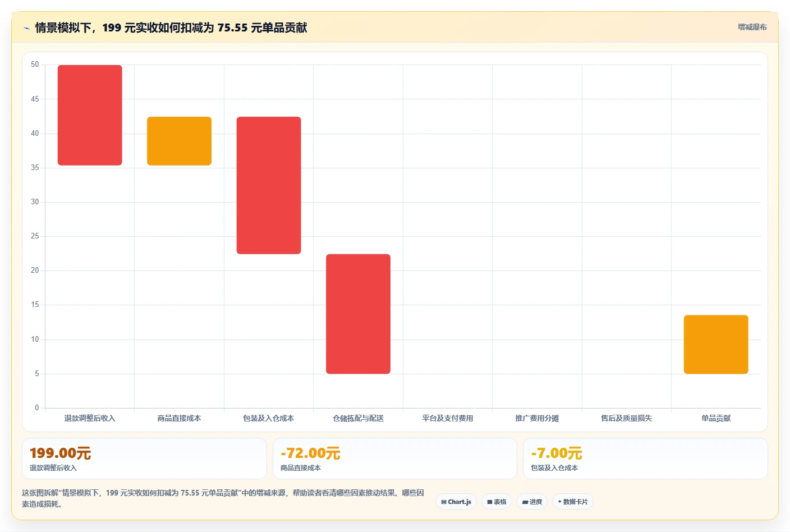790x532 pixels.
Task: Click the 包装及入仓成本 axis label
Action: coord(269,418)
